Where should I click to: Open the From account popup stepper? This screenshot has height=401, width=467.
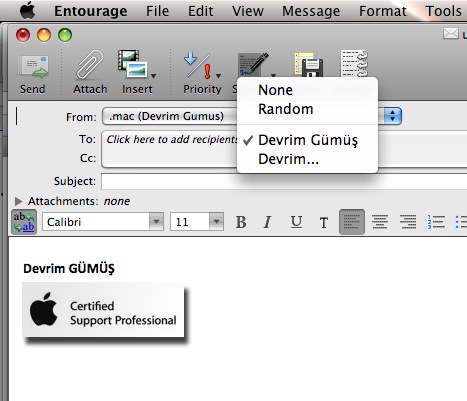point(393,116)
